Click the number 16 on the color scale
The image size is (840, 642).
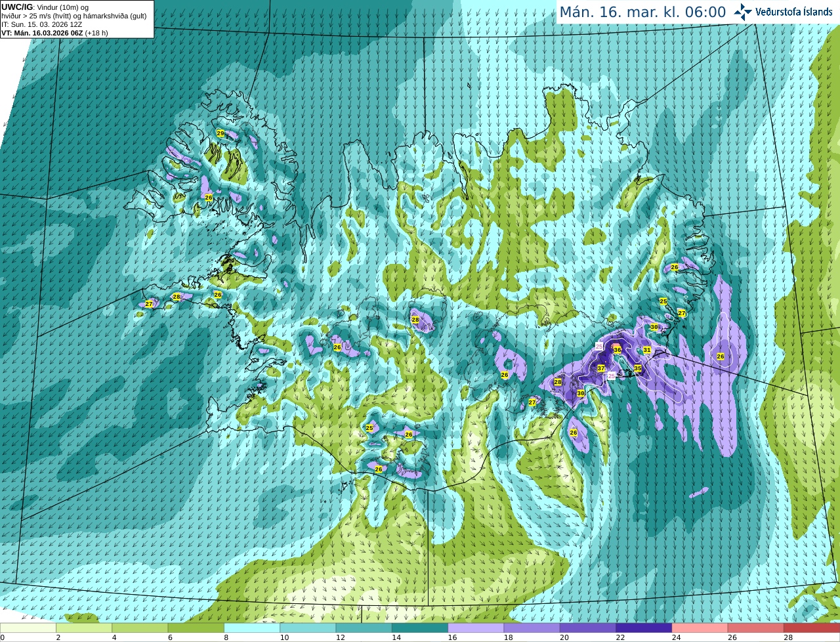pos(453,637)
